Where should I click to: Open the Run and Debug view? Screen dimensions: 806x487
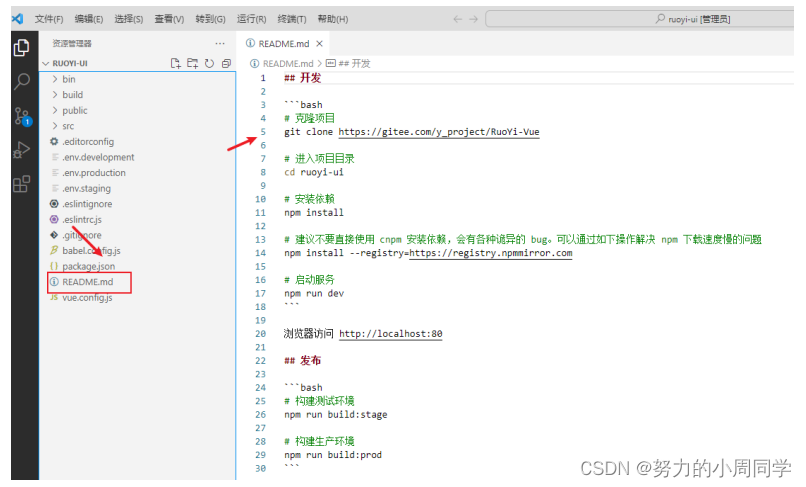tap(22, 150)
